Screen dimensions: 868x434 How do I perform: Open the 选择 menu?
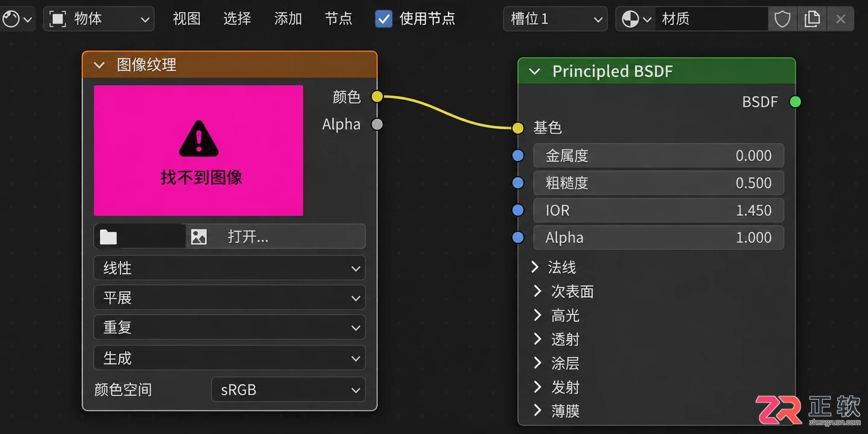tap(237, 19)
